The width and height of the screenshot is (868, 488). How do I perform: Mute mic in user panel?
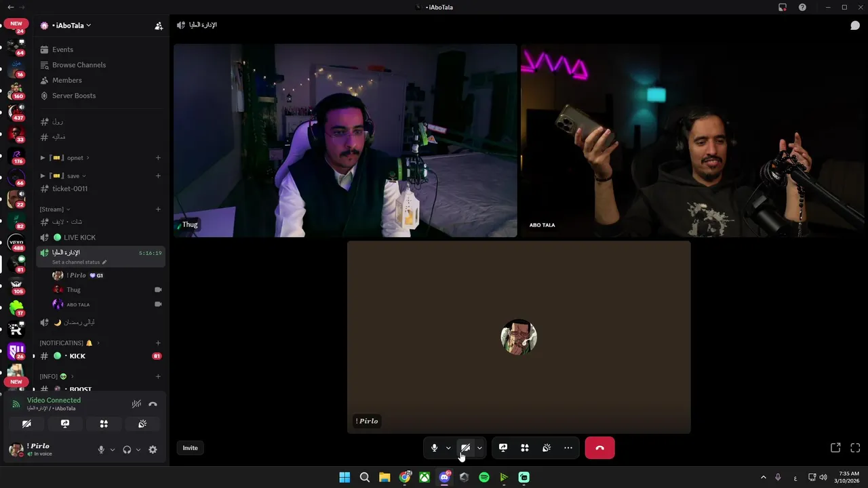click(101, 449)
